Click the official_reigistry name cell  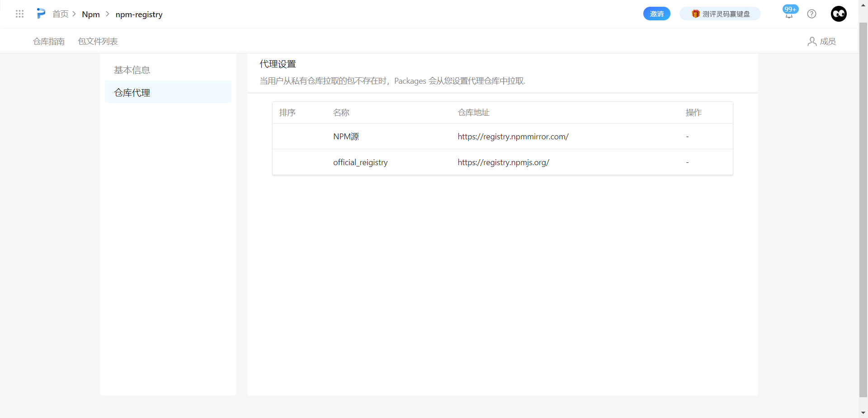(x=360, y=162)
